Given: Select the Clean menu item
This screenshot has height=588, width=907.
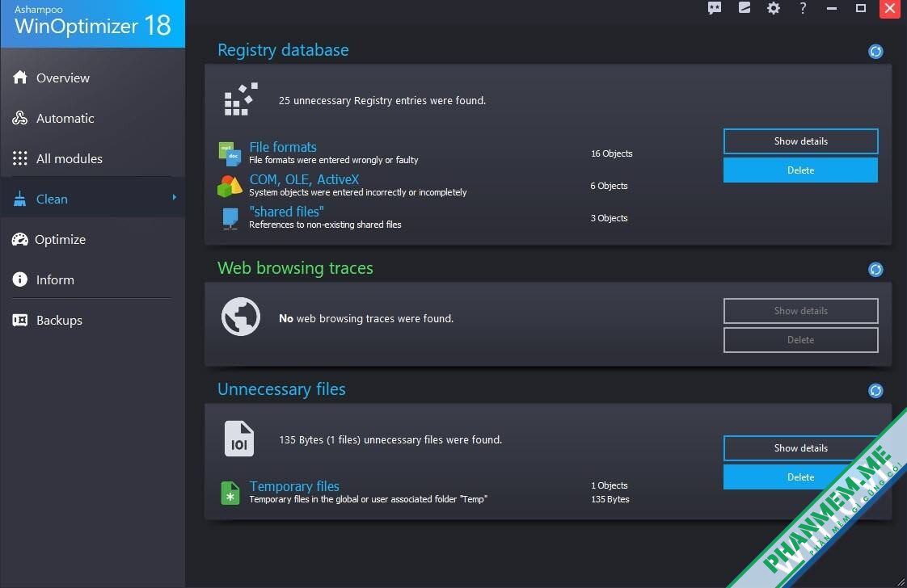Looking at the screenshot, I should tap(92, 199).
